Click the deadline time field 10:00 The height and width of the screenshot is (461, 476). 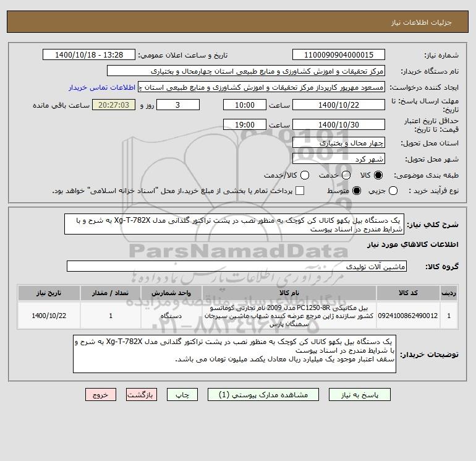click(x=245, y=105)
